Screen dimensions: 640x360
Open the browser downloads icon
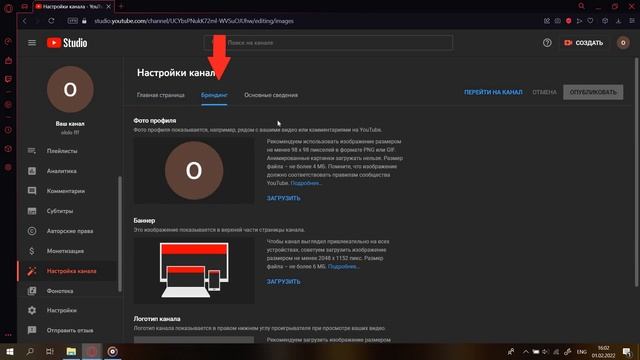[x=619, y=21]
